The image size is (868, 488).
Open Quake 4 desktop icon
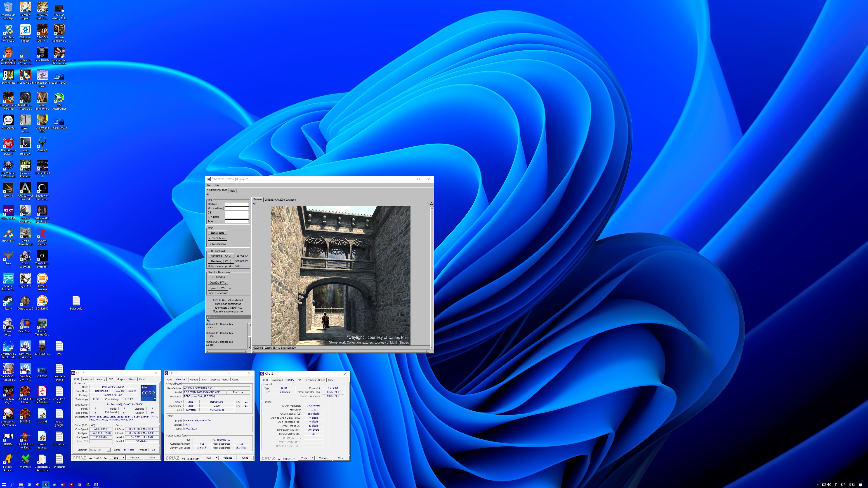42,145
